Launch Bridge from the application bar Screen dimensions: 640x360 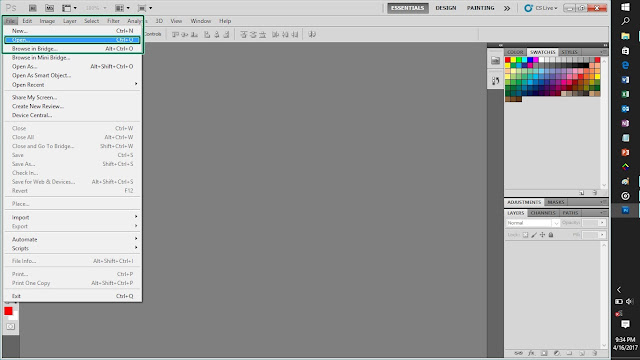[x=33, y=8]
